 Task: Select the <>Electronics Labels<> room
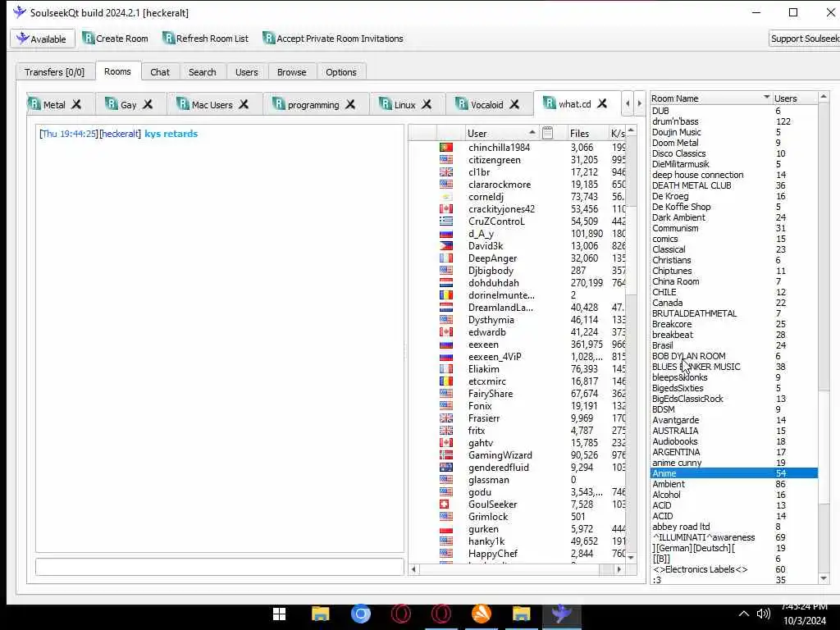(x=734, y=569)
